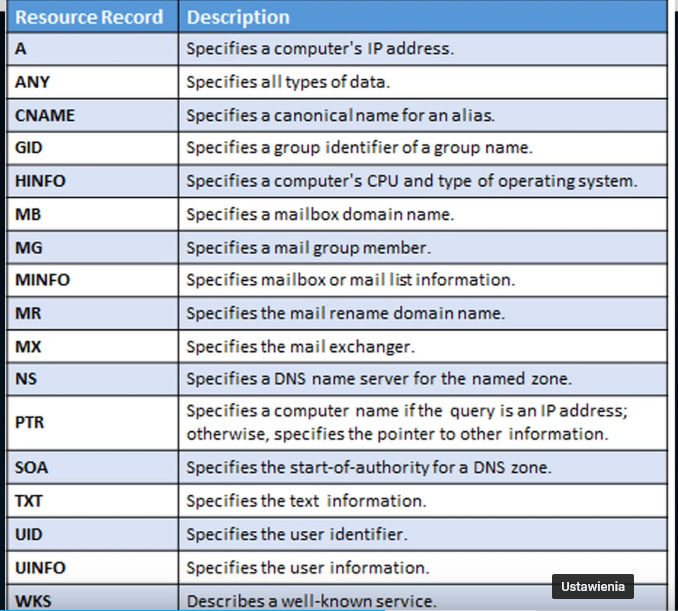The width and height of the screenshot is (678, 611).
Task: Click the MINFO mail list information description
Action: click(x=351, y=280)
